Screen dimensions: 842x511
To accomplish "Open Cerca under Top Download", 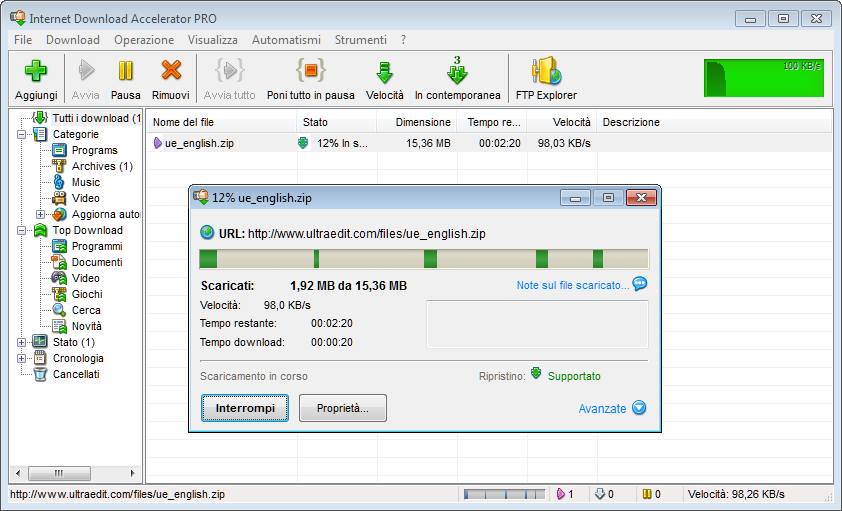I will 86,310.
